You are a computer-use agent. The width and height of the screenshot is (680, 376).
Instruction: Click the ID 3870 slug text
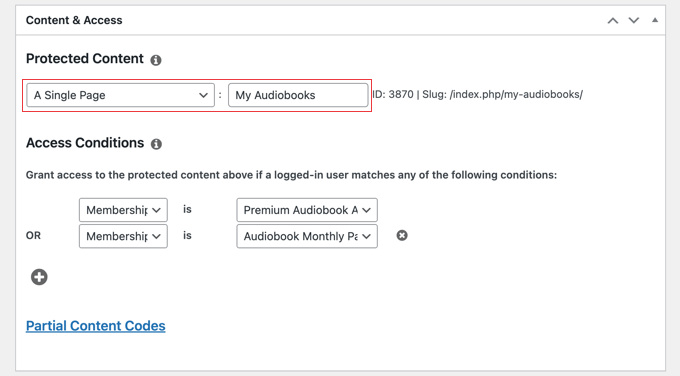click(477, 94)
